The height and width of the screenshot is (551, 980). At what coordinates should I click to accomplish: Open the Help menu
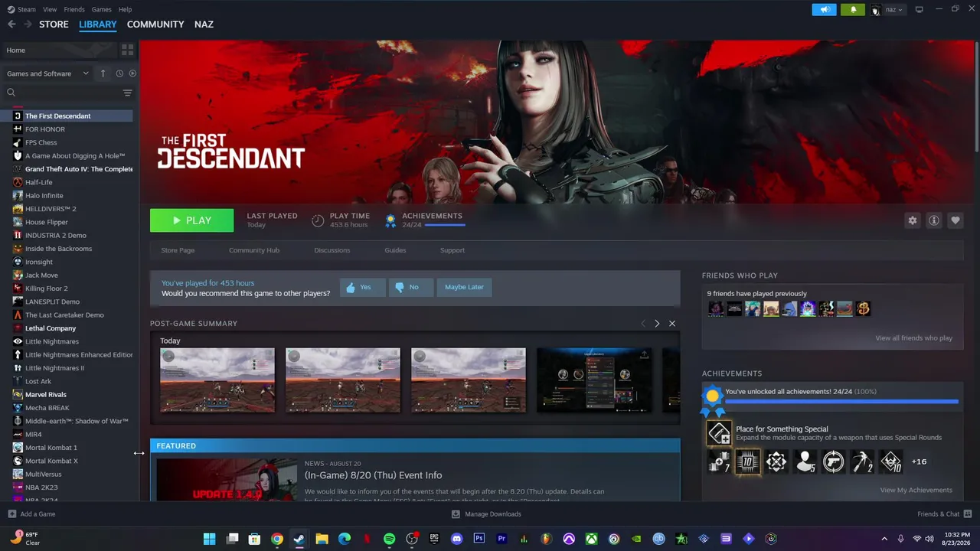tap(125, 9)
